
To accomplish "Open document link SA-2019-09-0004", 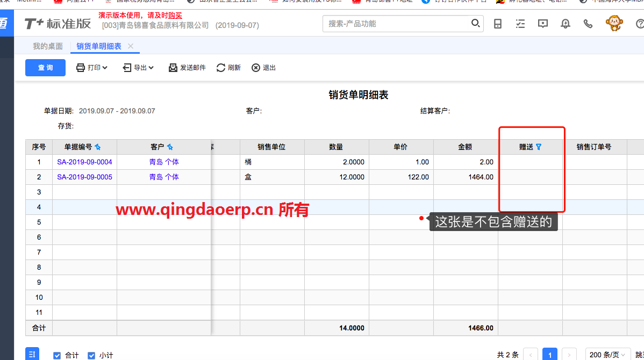I will pyautogui.click(x=84, y=162).
